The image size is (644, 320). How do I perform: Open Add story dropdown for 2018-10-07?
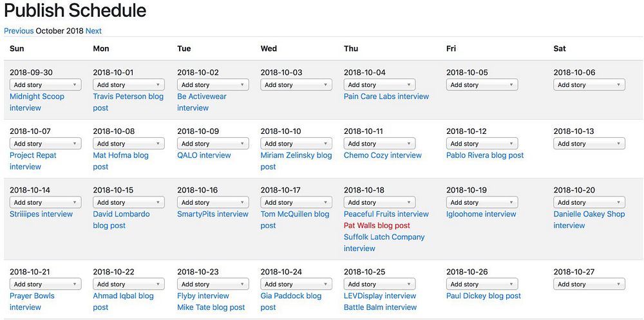pyautogui.click(x=46, y=144)
